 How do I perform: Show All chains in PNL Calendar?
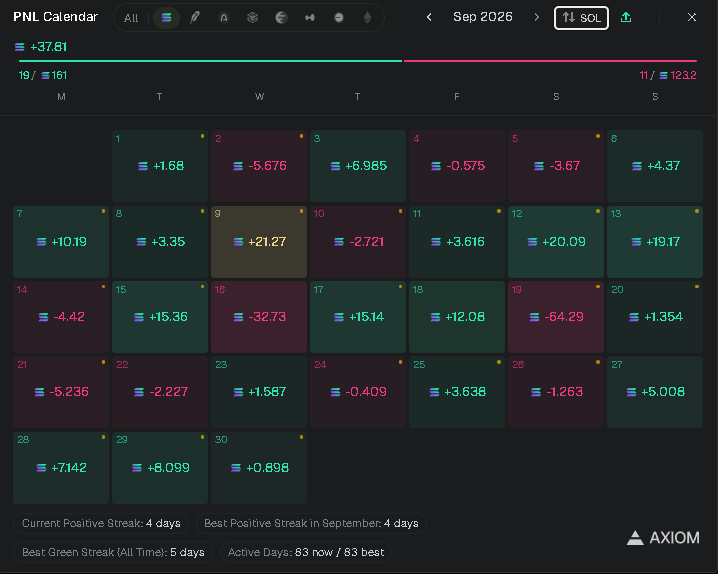[131, 18]
